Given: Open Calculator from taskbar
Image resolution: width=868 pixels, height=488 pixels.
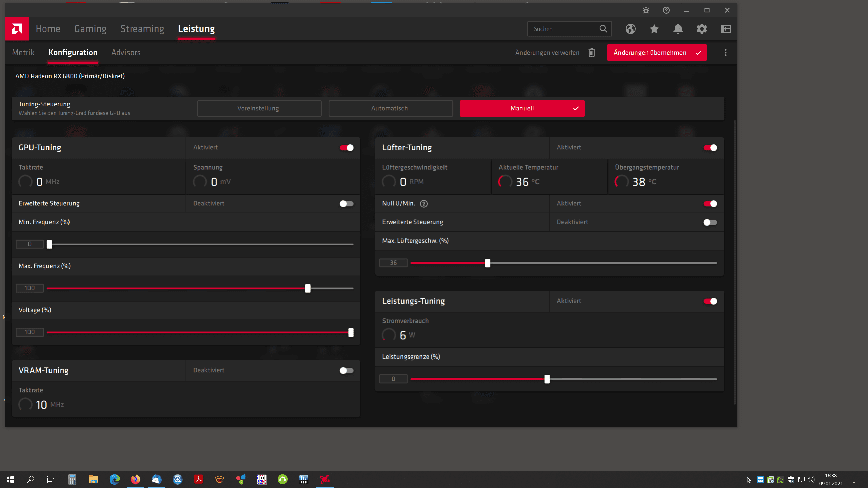Looking at the screenshot, I should coord(72,480).
